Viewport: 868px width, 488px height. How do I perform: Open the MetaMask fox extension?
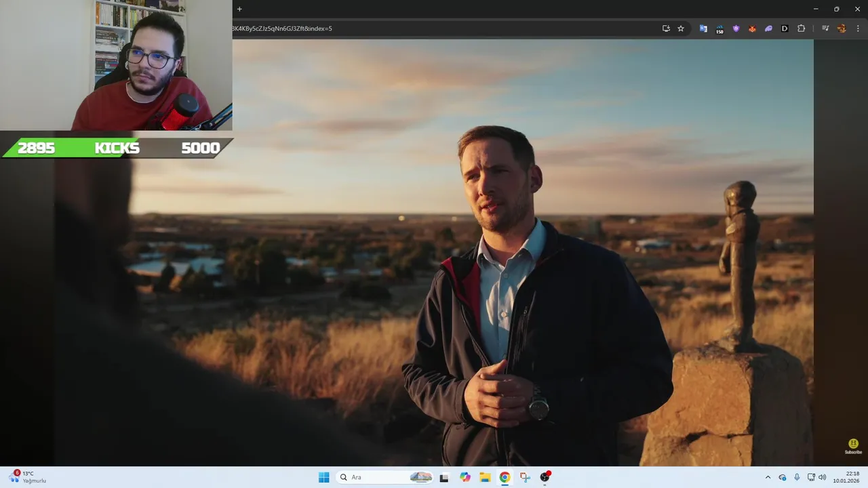pos(752,28)
